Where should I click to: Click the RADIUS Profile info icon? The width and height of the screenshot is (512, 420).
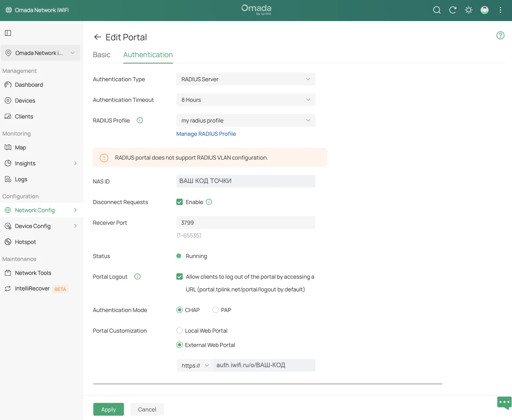[140, 120]
